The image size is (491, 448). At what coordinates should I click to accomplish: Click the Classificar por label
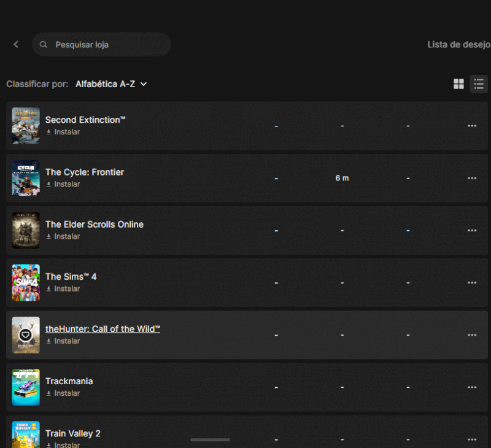coord(37,84)
